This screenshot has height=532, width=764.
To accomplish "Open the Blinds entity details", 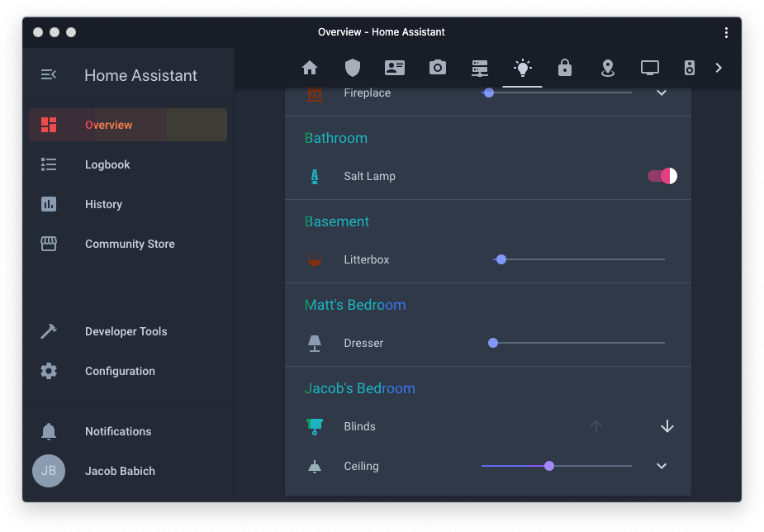I will click(x=359, y=427).
